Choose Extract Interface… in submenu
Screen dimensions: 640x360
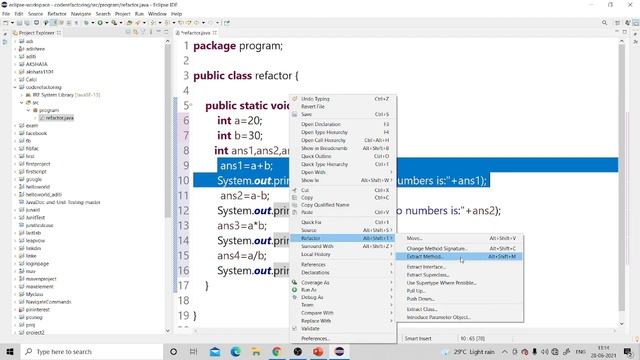[459, 267]
